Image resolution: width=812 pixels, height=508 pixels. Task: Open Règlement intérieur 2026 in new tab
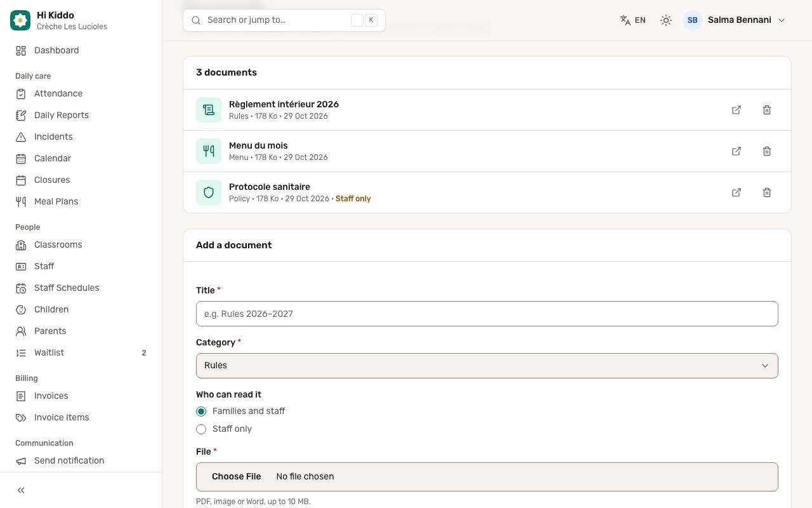[737, 110]
